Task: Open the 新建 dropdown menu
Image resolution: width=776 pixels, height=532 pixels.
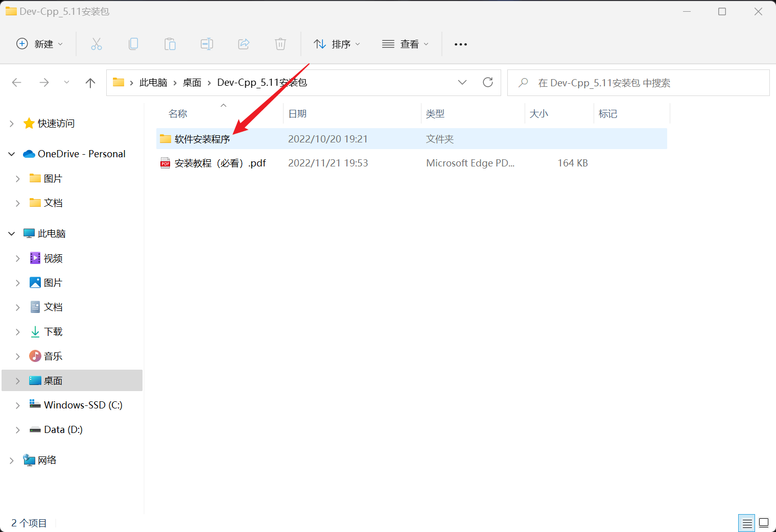Action: click(x=40, y=44)
